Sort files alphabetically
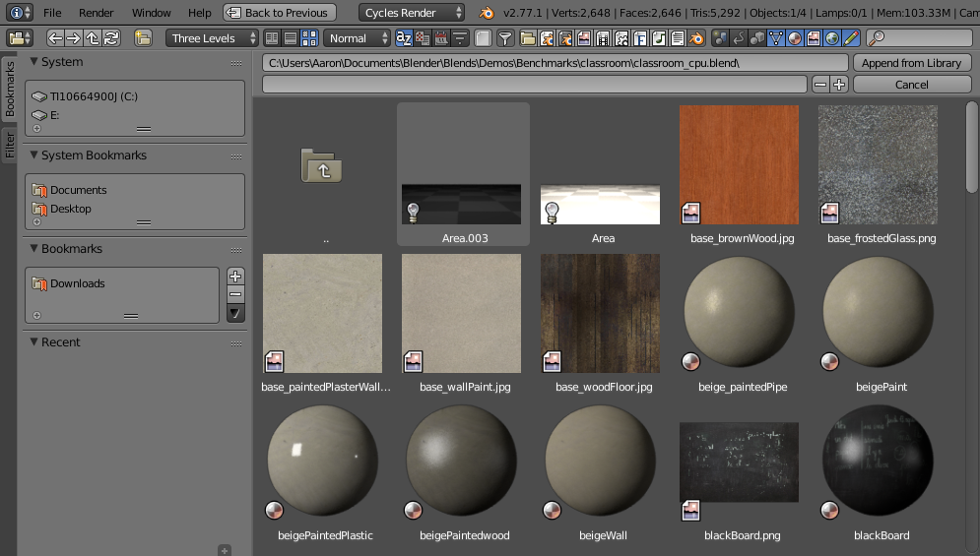Screen dimensions: 980x556 404,38
